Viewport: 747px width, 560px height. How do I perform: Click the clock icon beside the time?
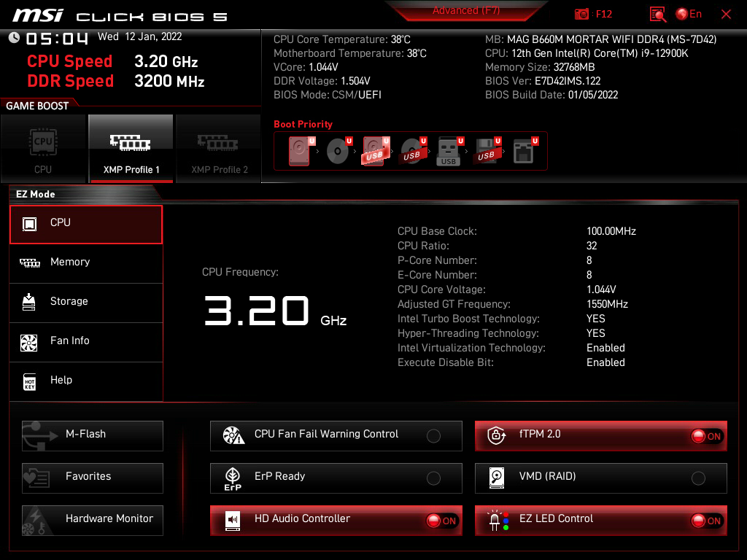(x=15, y=38)
